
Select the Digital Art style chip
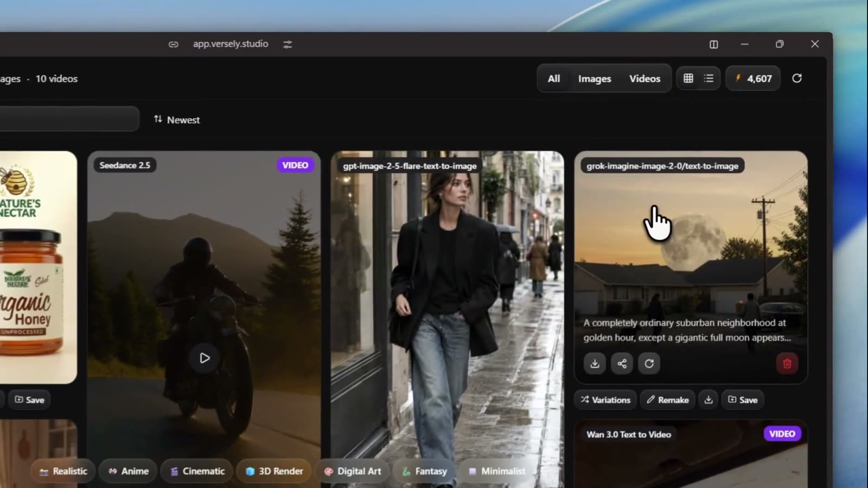click(353, 471)
